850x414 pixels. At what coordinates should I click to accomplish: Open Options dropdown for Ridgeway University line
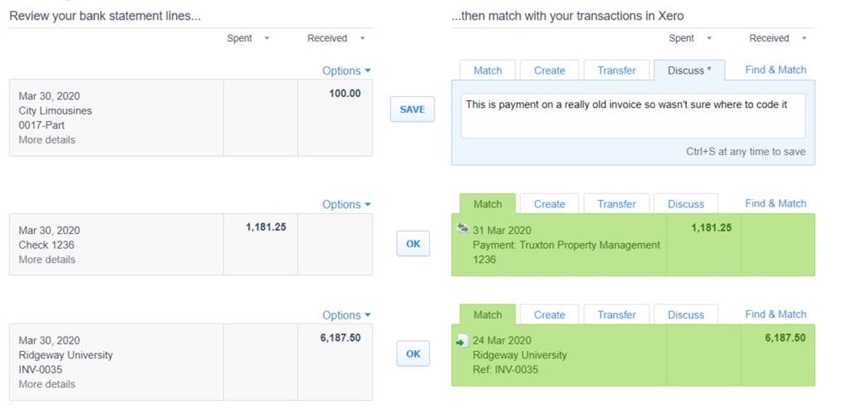[346, 315]
